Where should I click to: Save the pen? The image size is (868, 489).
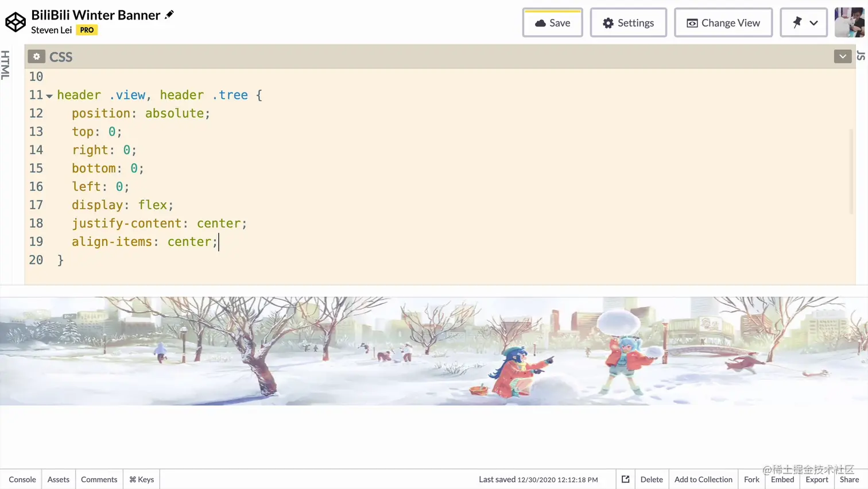pos(552,23)
